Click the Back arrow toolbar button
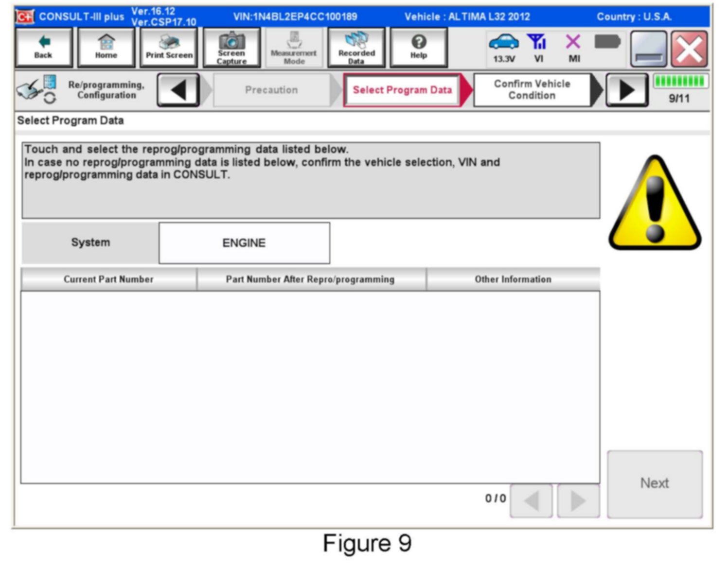This screenshot has width=728, height=568. click(x=43, y=48)
